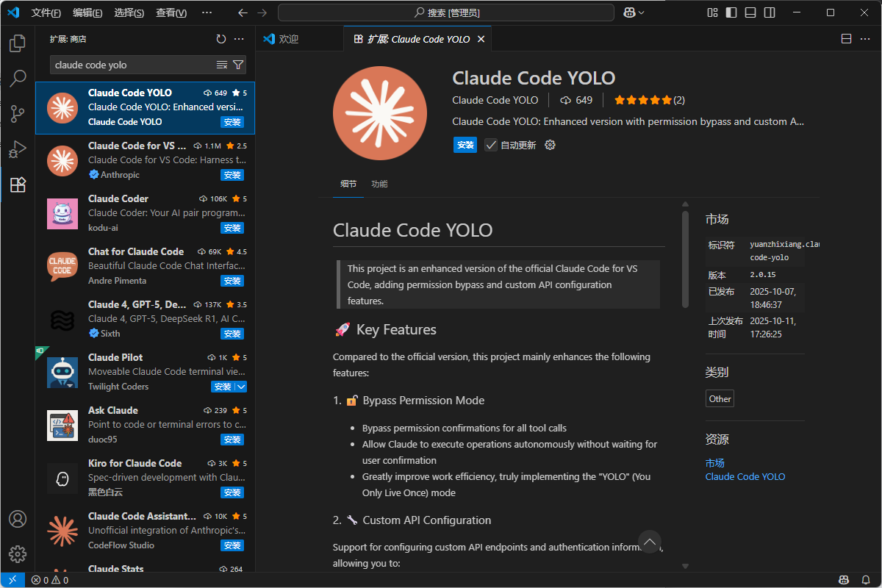Click the extension search input field
The height and width of the screenshot is (588, 882).
(x=132, y=65)
